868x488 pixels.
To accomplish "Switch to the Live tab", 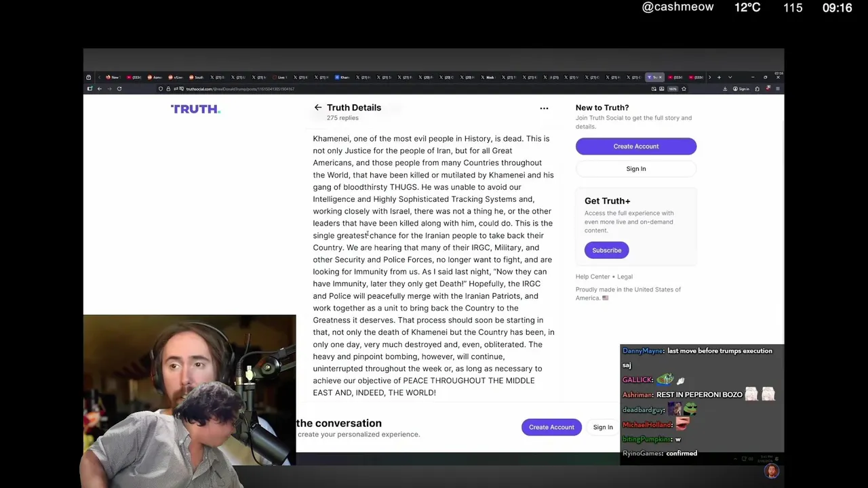I will click(281, 77).
